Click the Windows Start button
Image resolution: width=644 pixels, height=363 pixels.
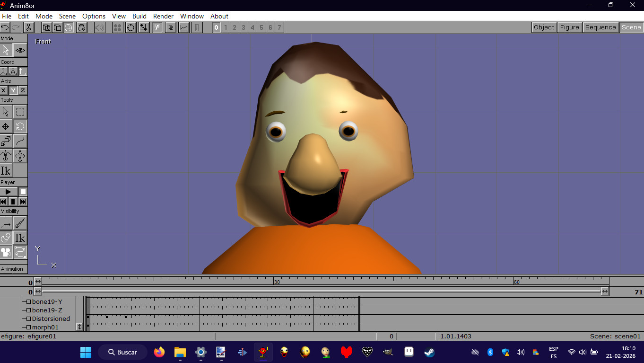click(x=86, y=352)
